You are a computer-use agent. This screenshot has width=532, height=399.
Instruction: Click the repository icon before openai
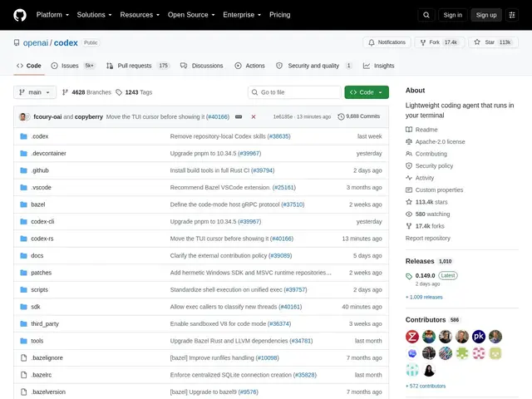(x=17, y=42)
